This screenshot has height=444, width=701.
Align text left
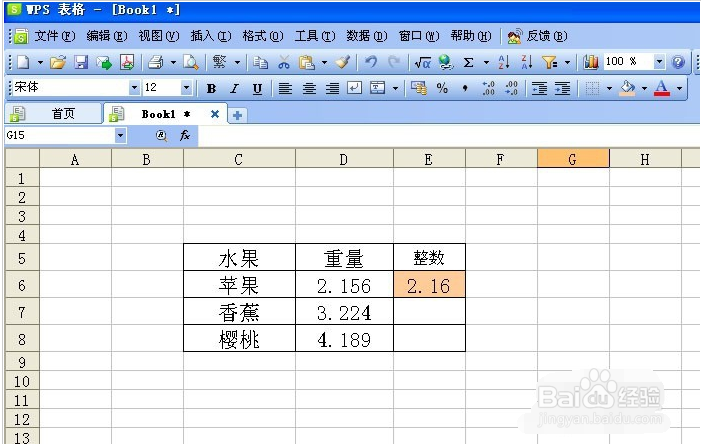(x=285, y=89)
